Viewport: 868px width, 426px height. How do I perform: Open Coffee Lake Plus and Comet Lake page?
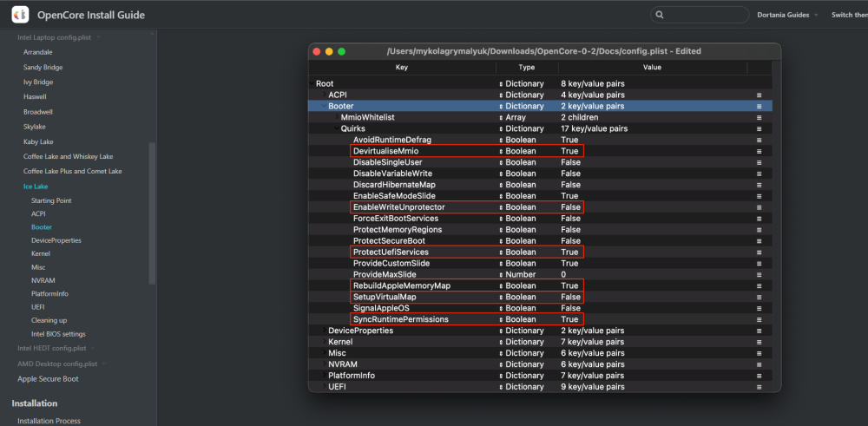(73, 172)
